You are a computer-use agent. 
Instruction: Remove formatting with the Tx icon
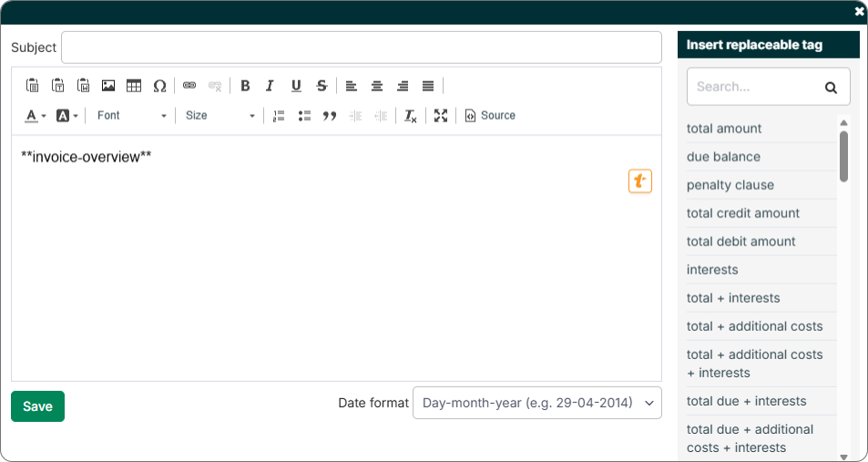[410, 116]
